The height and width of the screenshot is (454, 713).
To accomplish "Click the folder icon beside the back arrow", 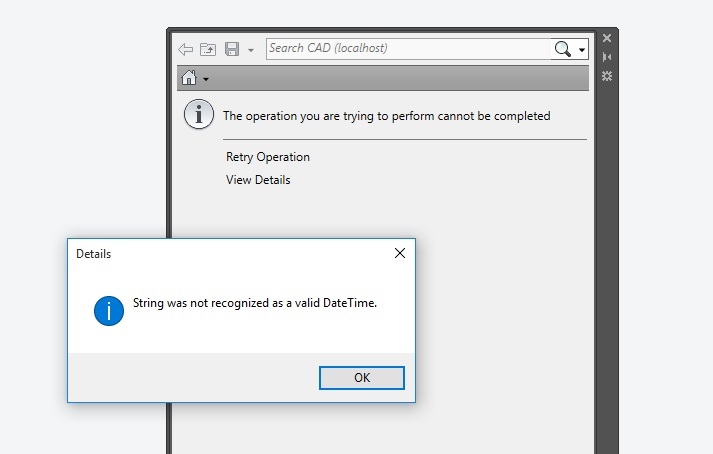I will (x=208, y=49).
